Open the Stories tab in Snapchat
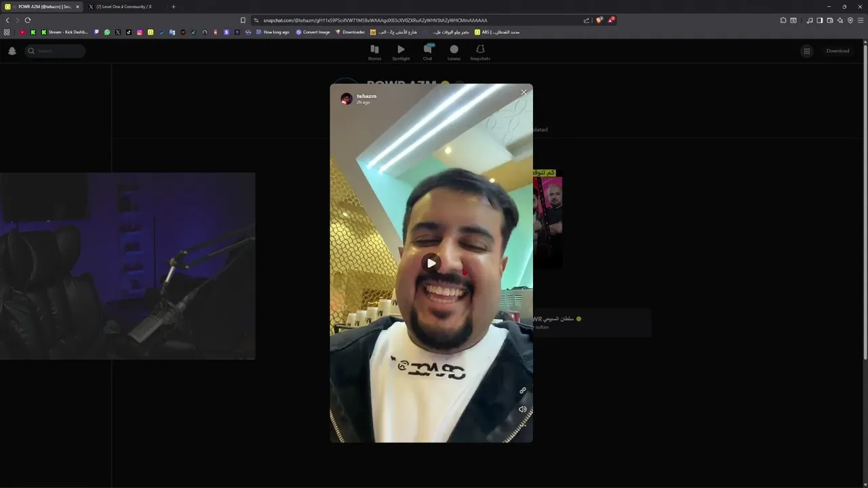 374,52
